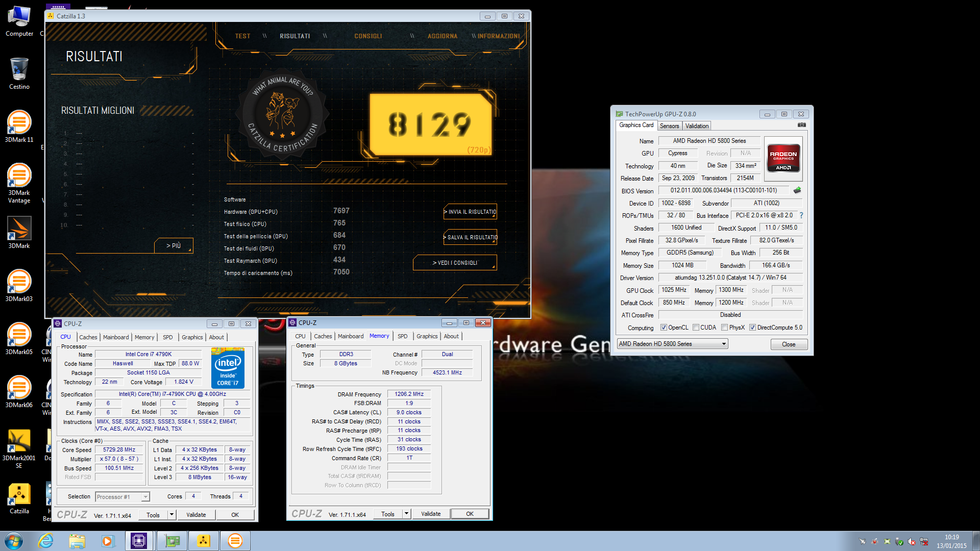The image size is (980, 551).
Task: Click the DRAM Frequency 1206.2 MHz value
Action: (409, 394)
